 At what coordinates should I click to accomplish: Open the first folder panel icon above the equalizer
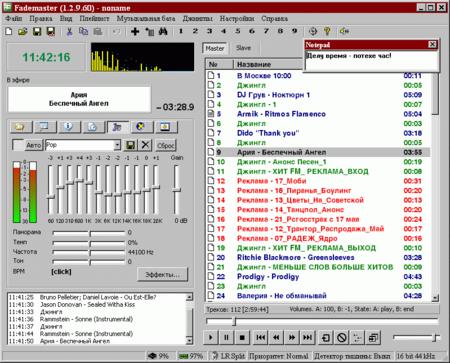(21, 127)
